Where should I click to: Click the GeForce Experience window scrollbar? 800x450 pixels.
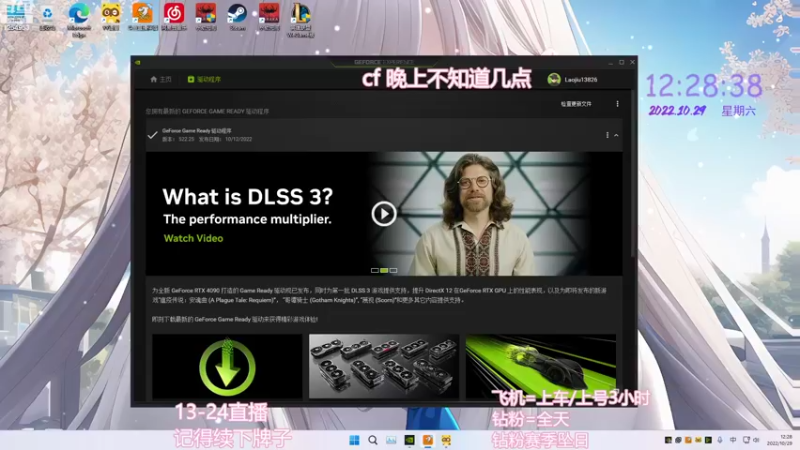click(x=633, y=173)
